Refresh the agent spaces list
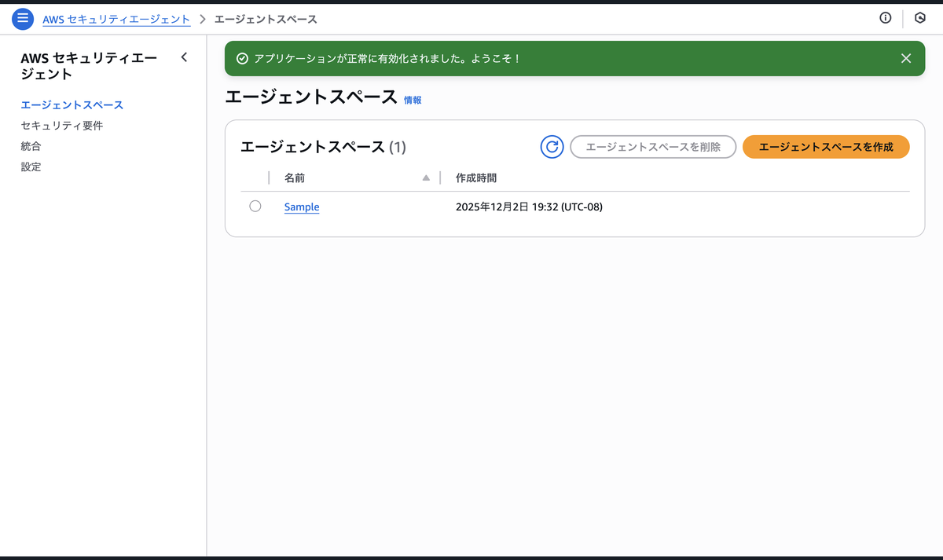 552,147
